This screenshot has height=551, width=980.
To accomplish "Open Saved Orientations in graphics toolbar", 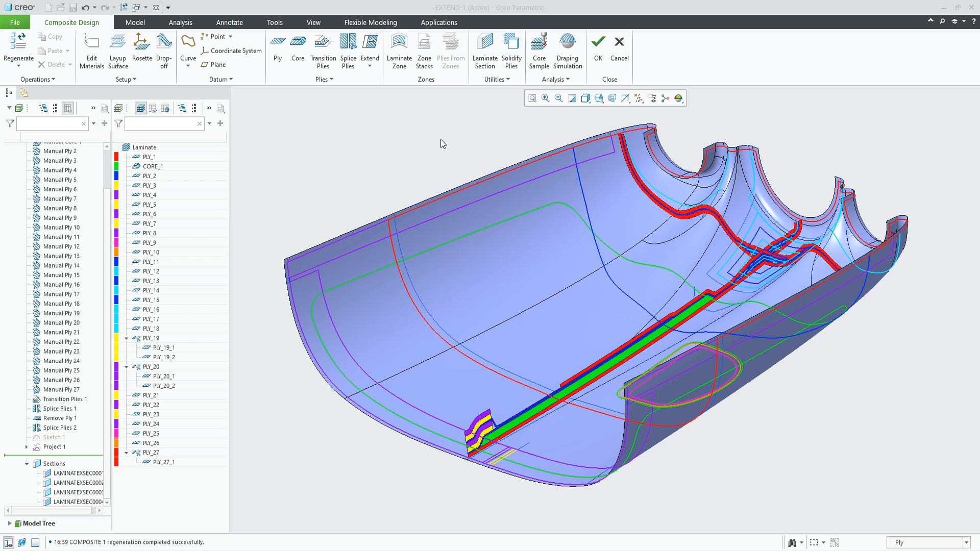I will click(599, 98).
